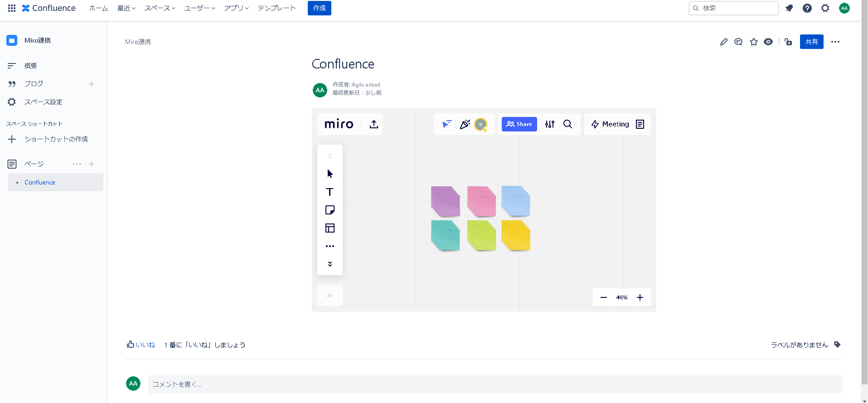Click the pencil edit page icon
The height and width of the screenshot is (403, 868).
724,42
